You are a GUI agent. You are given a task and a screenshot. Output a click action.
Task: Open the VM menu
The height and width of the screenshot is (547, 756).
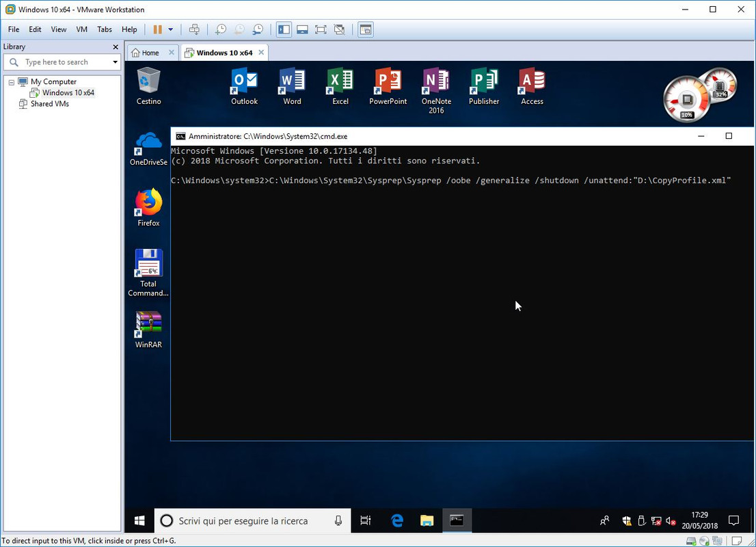81,29
